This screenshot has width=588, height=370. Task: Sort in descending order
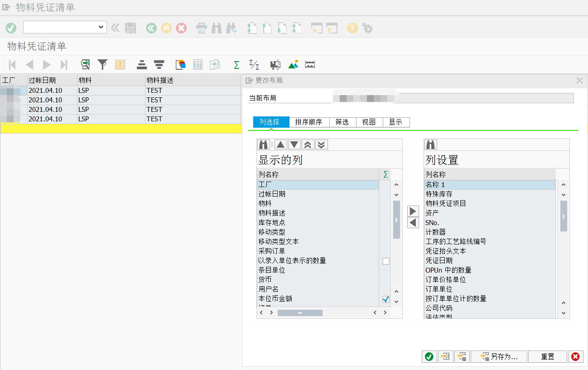click(158, 64)
